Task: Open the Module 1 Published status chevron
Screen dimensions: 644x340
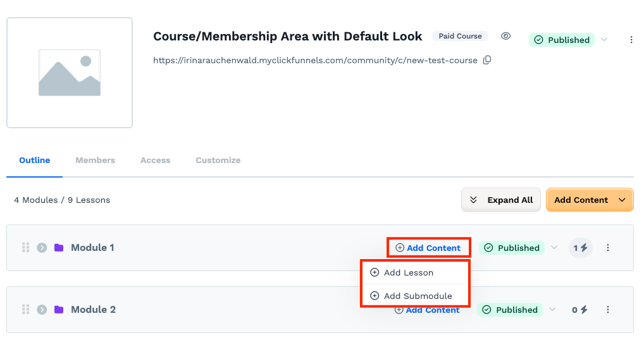Action: pos(554,248)
